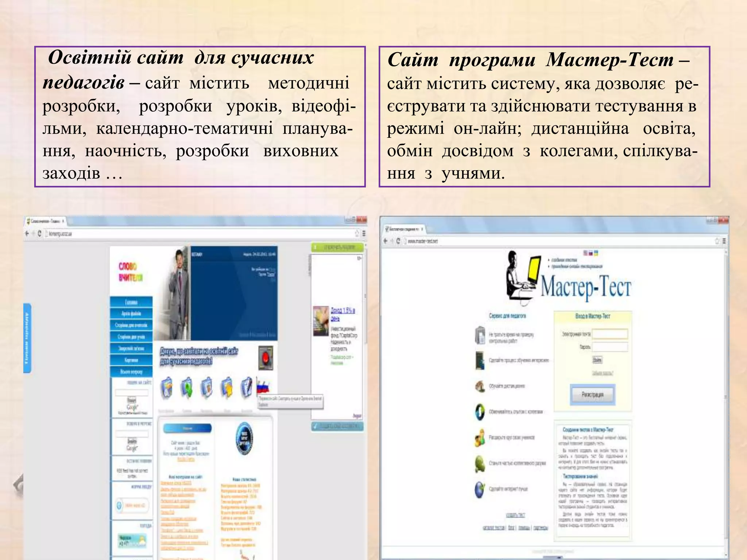The image size is (747, 560).
Task: Click round blue badge on teacher site
Action: coord(244,439)
